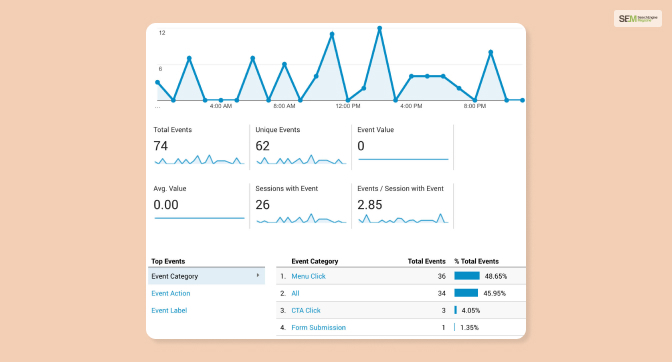Click the 48.65% bar for Menu Click
Viewport: 672px width, 362px height.
467,276
